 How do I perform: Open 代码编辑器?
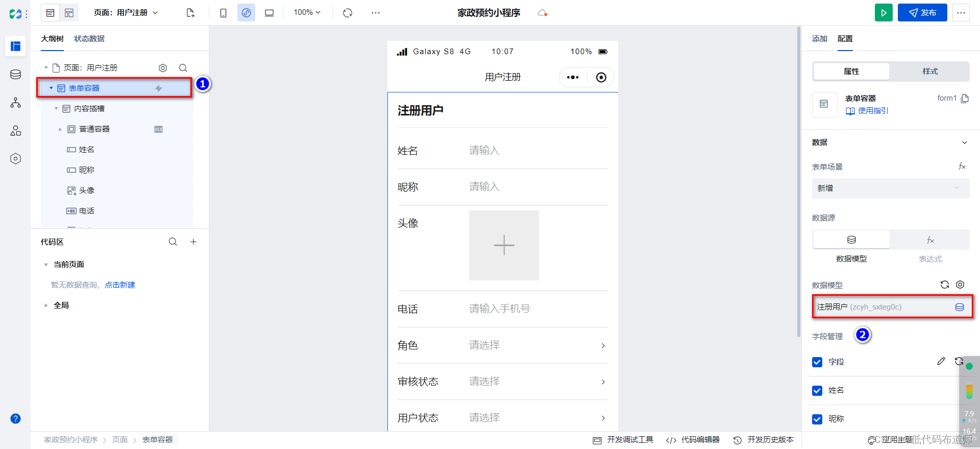[x=693, y=440]
